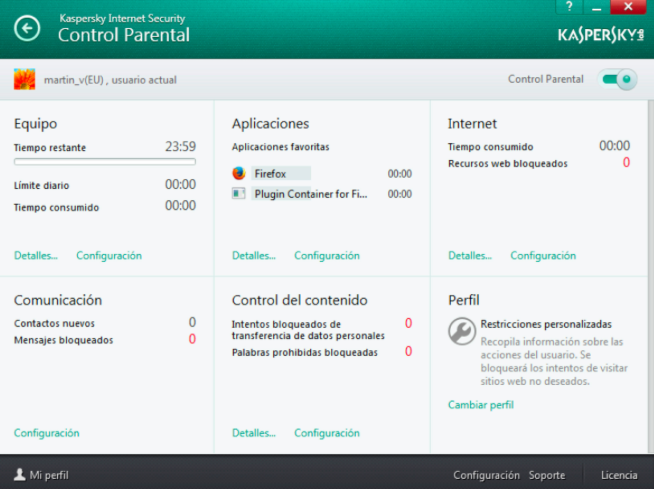Click the Equipo section heading

click(35, 124)
